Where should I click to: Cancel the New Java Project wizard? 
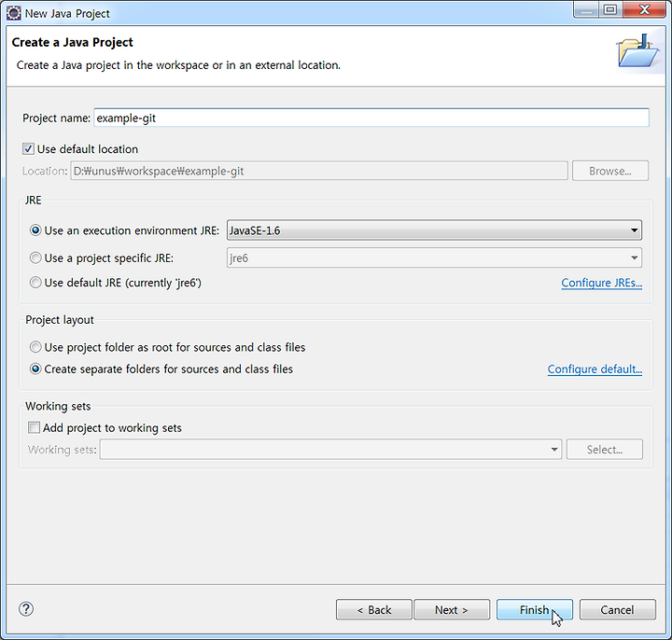coord(618,609)
